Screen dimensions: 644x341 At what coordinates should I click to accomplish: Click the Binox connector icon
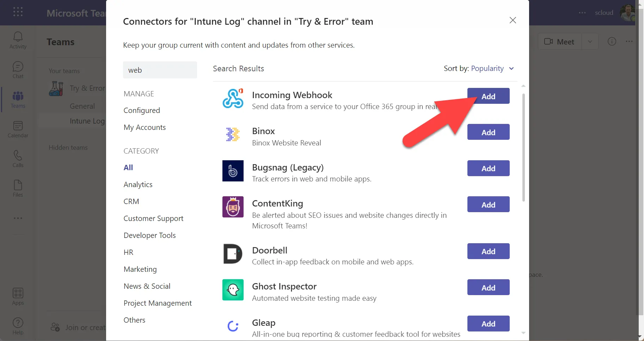tap(233, 134)
